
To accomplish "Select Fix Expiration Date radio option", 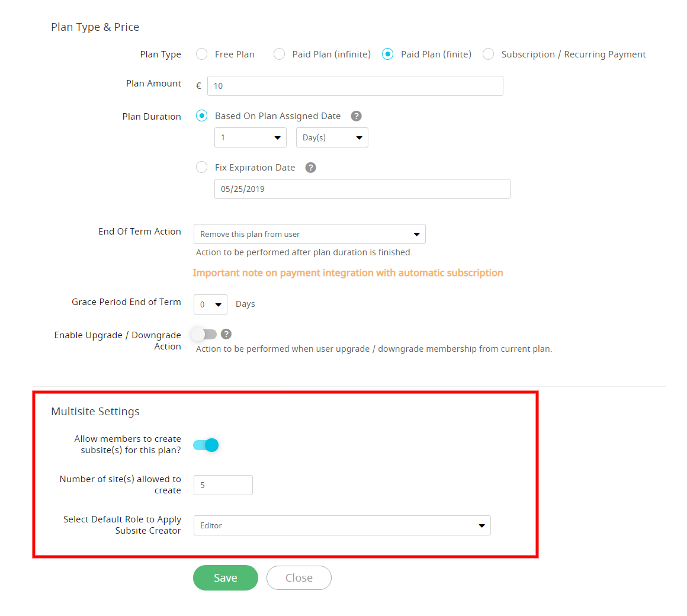I will 202,168.
